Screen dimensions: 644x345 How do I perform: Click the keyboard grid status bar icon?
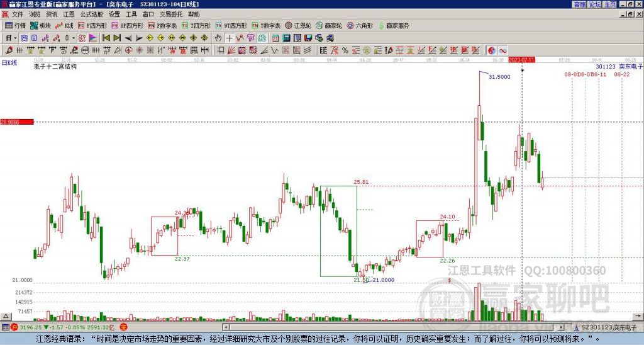click(5, 327)
